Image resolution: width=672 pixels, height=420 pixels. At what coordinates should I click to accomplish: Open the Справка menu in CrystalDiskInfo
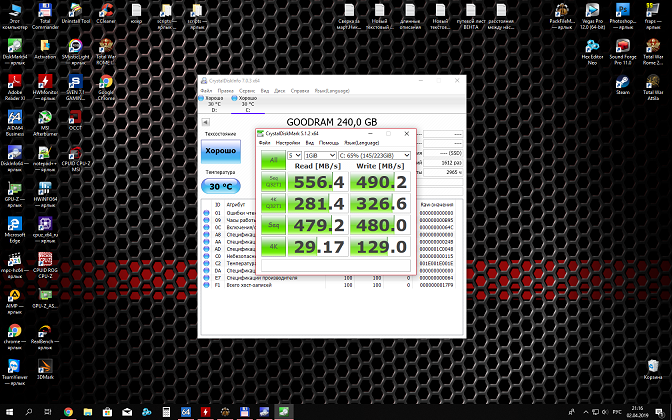tap(300, 91)
